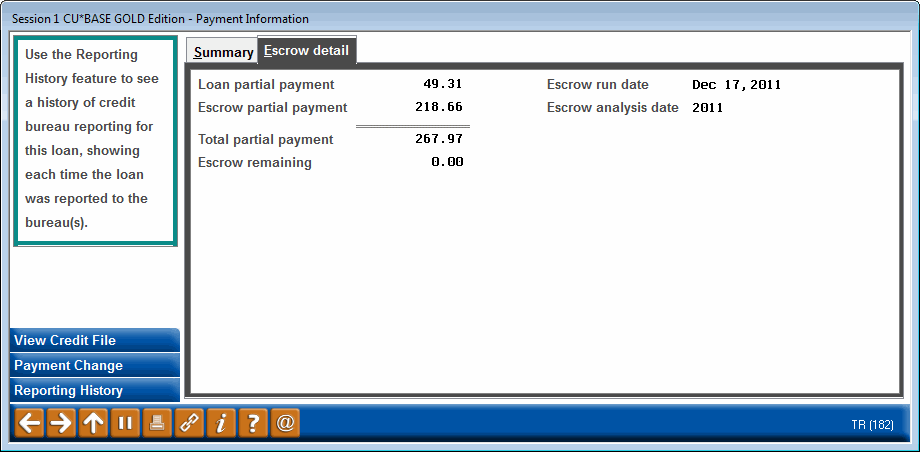Click the printer icon
The height and width of the screenshot is (452, 920).
click(x=157, y=423)
